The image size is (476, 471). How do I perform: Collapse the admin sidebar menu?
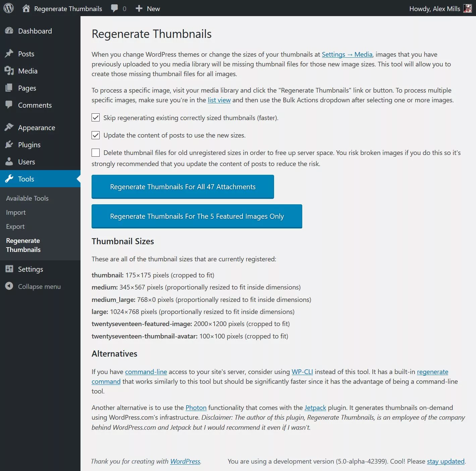[33, 286]
